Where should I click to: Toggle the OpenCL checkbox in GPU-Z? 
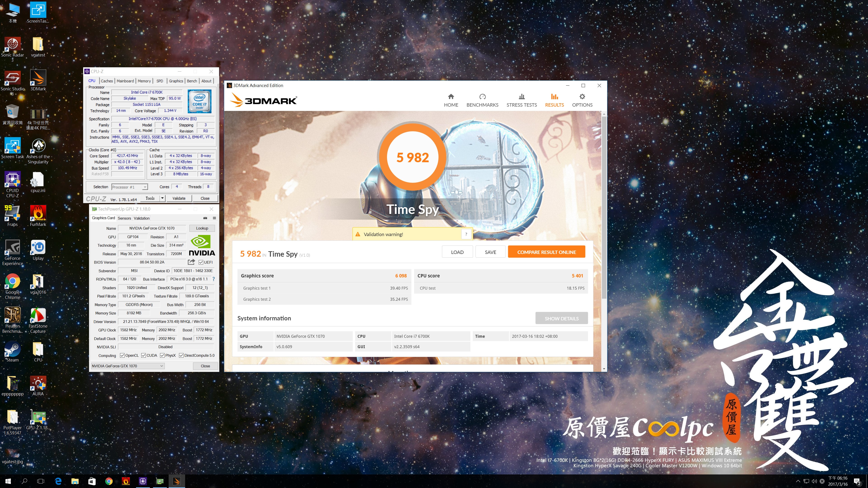click(122, 355)
